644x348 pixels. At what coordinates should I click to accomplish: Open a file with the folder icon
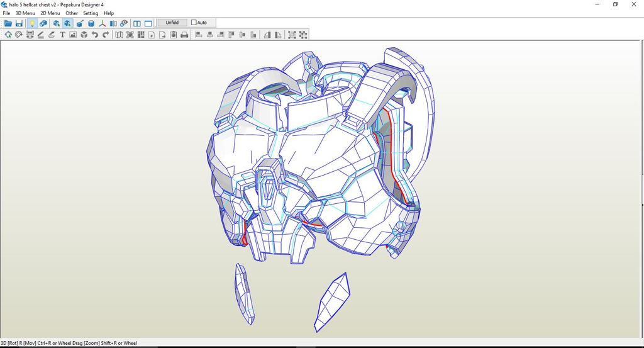[8, 23]
